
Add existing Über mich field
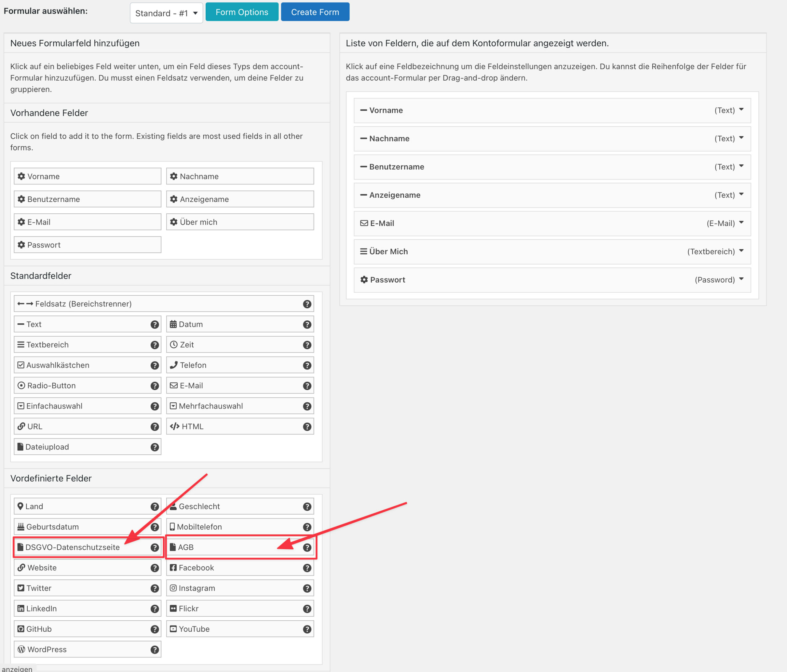point(240,222)
